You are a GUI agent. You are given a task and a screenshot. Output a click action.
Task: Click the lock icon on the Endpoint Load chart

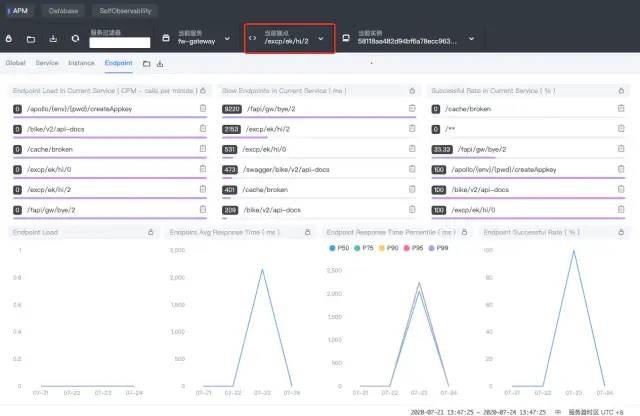[x=151, y=232]
